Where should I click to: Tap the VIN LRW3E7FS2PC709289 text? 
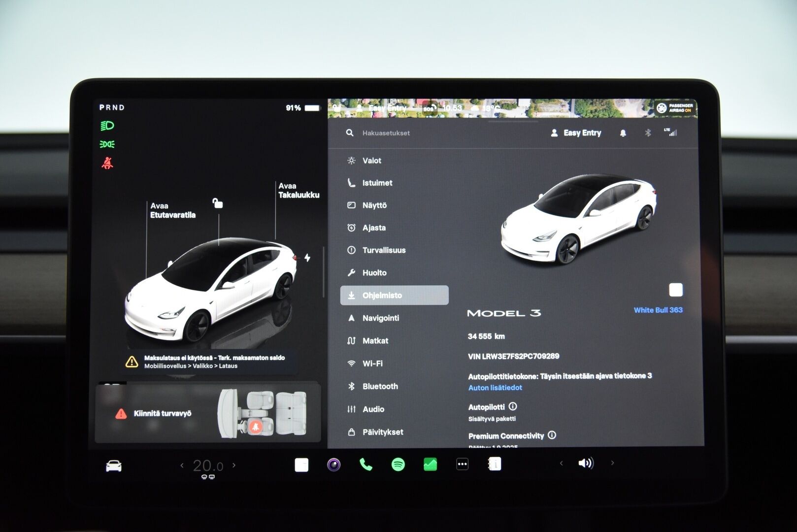click(513, 356)
